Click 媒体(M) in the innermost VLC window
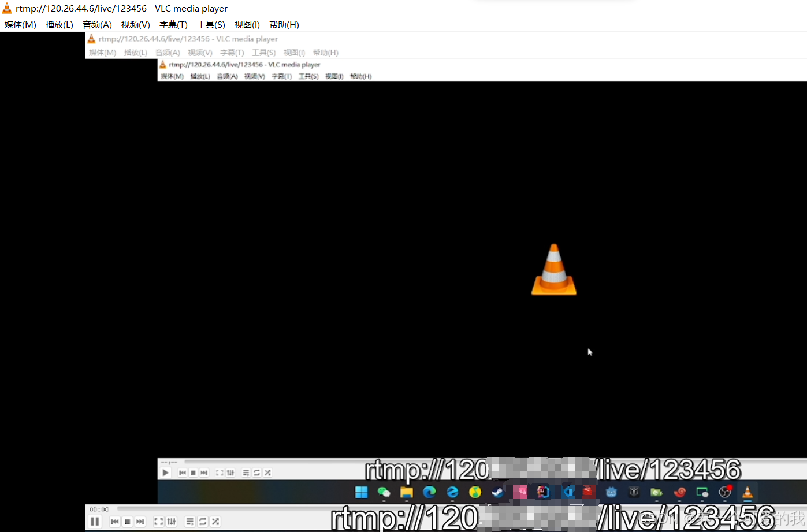This screenshot has width=807, height=532. [172, 76]
